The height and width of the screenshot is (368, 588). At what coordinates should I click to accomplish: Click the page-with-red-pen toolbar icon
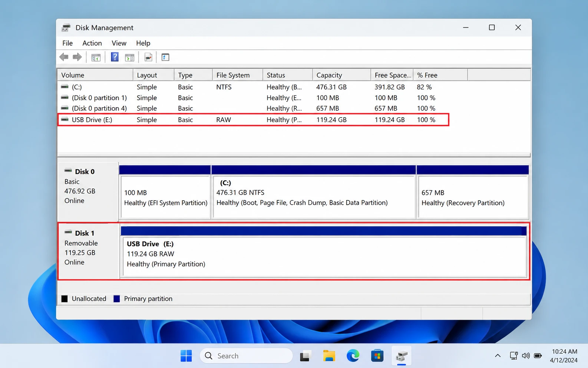pos(148,57)
